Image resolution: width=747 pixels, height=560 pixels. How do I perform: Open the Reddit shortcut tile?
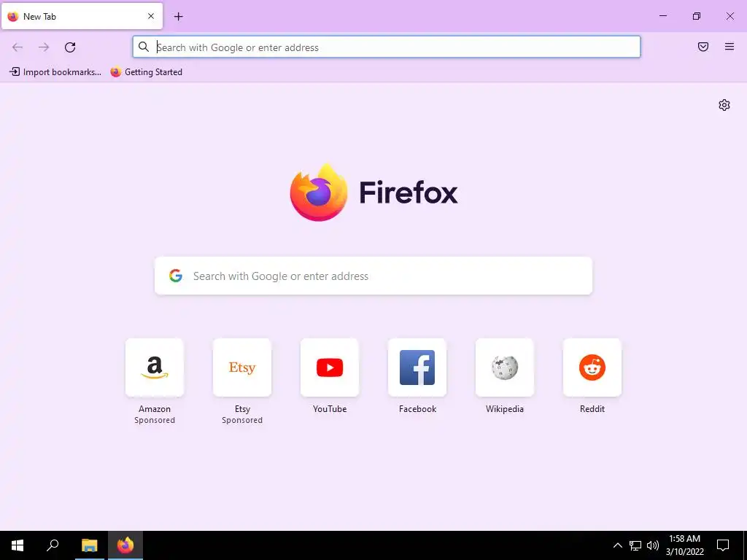click(592, 367)
